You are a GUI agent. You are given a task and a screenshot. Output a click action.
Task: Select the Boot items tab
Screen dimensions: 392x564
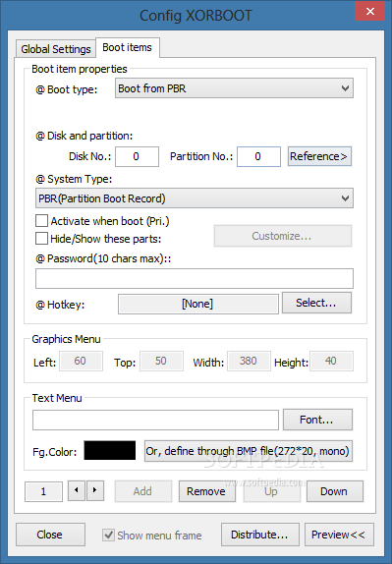(x=128, y=47)
